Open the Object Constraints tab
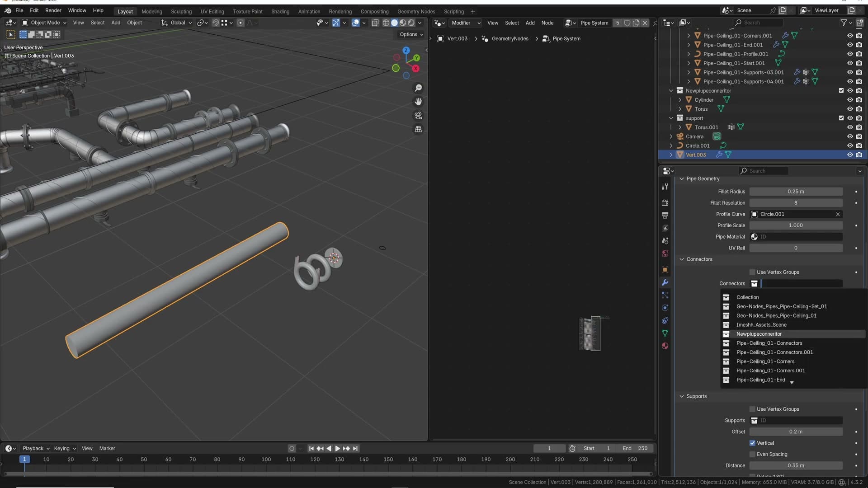This screenshot has width=868, height=488. (665, 320)
